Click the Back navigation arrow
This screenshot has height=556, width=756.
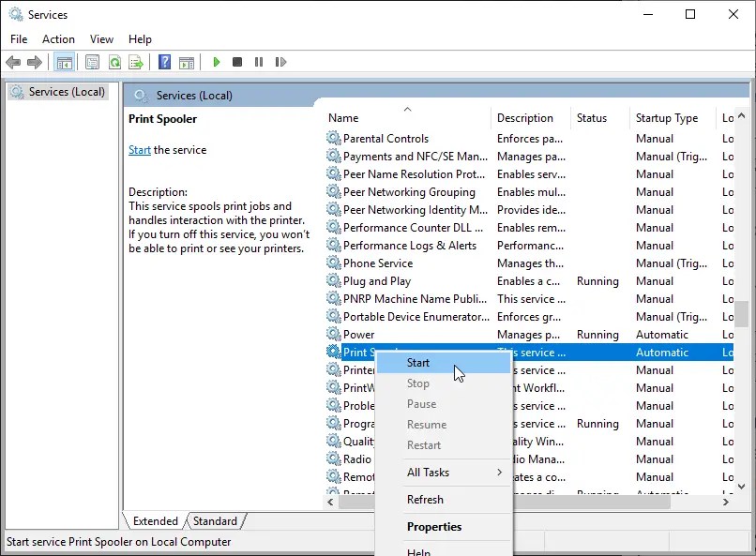13,62
